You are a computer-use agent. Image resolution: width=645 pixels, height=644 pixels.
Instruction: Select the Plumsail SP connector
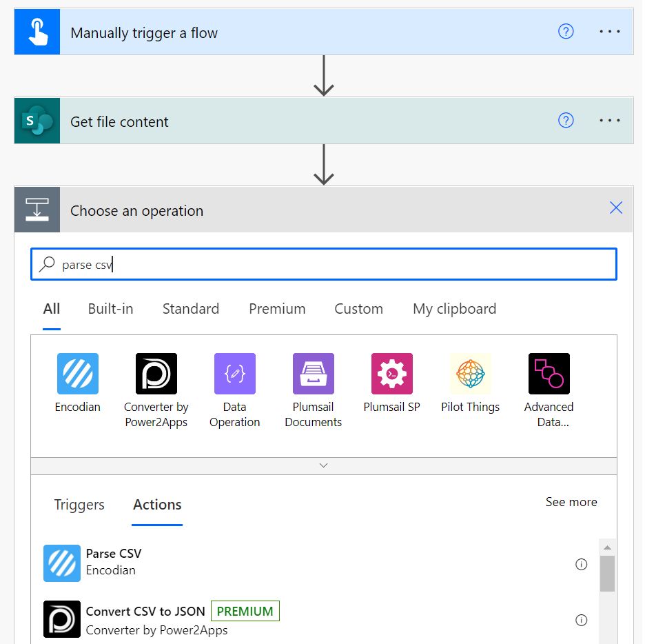[x=392, y=383]
